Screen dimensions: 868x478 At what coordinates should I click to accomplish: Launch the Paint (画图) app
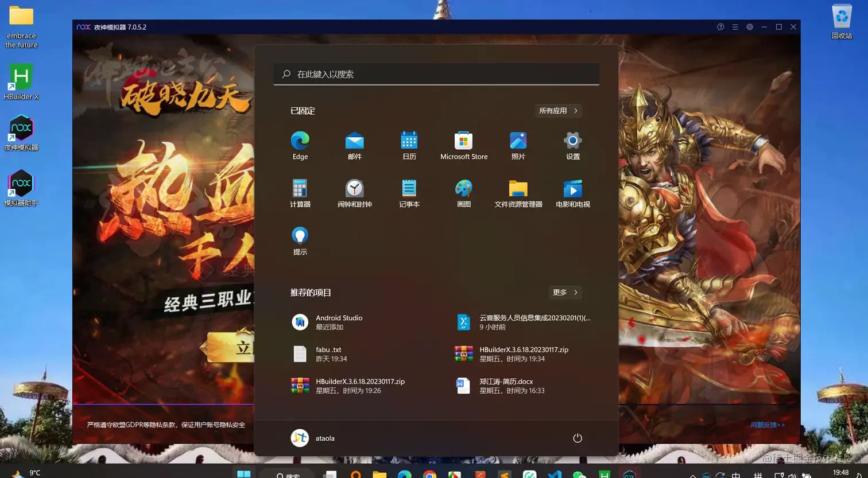[463, 193]
